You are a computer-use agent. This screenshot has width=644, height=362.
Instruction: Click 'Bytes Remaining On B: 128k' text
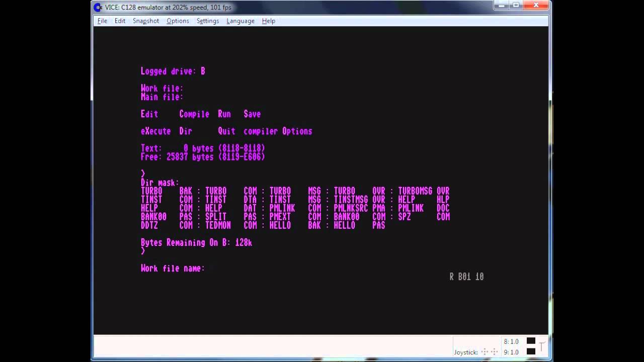(196, 243)
